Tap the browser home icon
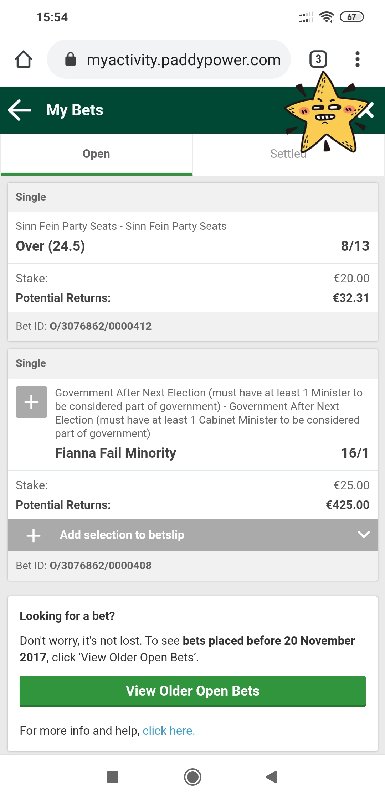The height and width of the screenshot is (800, 385). (23, 60)
